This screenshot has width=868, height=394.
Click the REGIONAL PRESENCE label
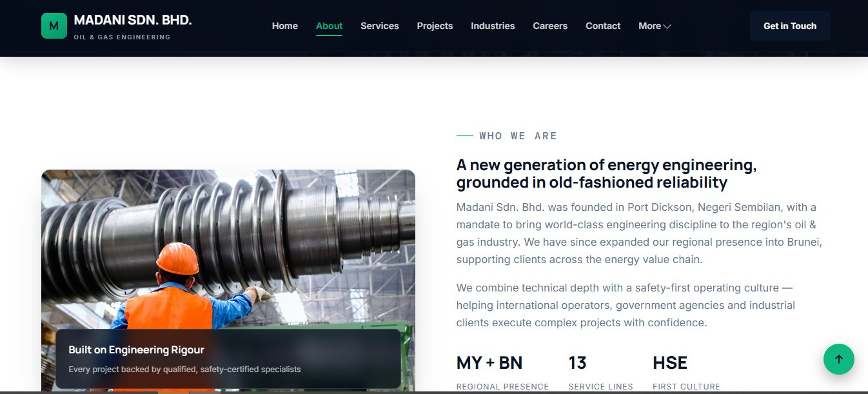tap(502, 387)
